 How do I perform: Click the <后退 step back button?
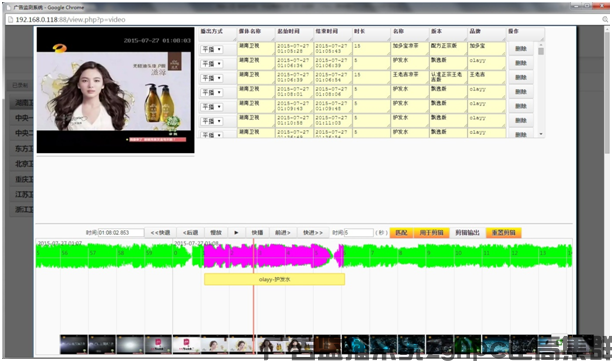click(x=190, y=233)
